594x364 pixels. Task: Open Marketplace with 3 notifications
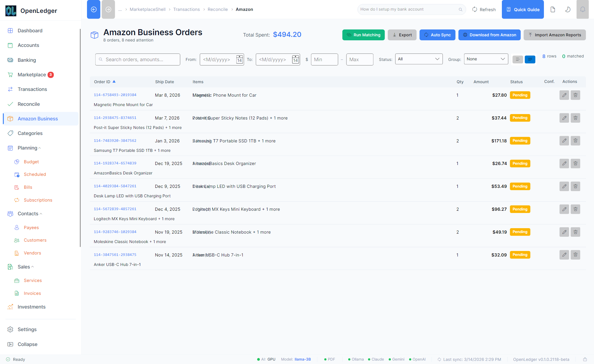click(x=32, y=75)
